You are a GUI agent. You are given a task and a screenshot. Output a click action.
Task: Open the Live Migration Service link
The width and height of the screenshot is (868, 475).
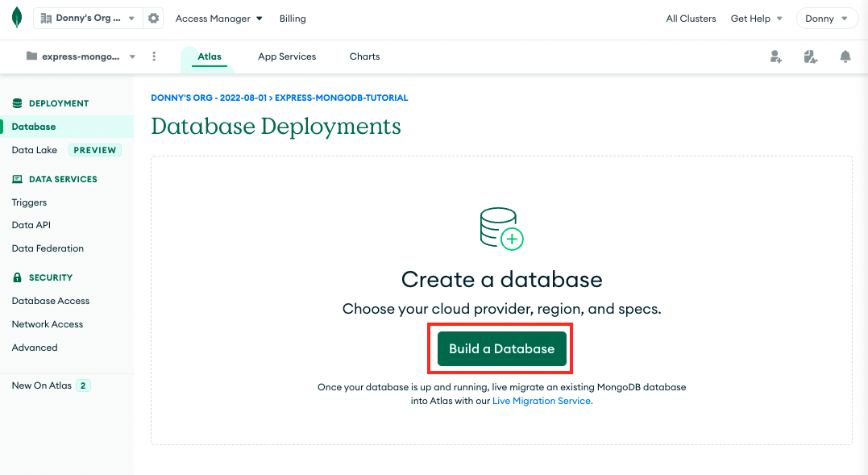pyautogui.click(x=542, y=401)
